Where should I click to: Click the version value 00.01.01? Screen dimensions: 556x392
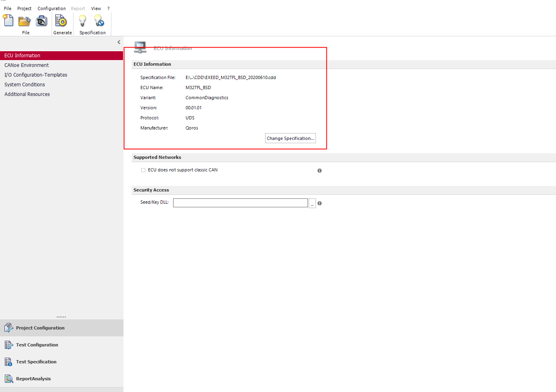(x=194, y=108)
